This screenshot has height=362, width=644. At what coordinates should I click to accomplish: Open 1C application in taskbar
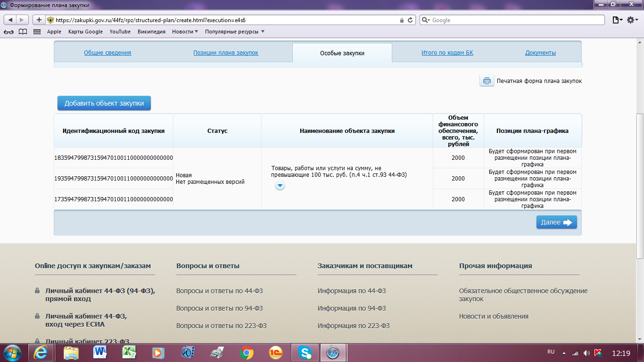tap(276, 352)
